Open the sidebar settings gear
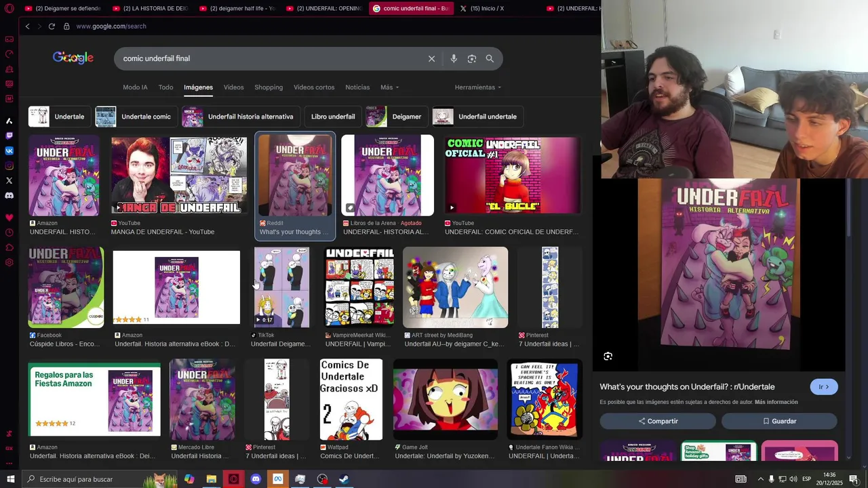 point(9,262)
